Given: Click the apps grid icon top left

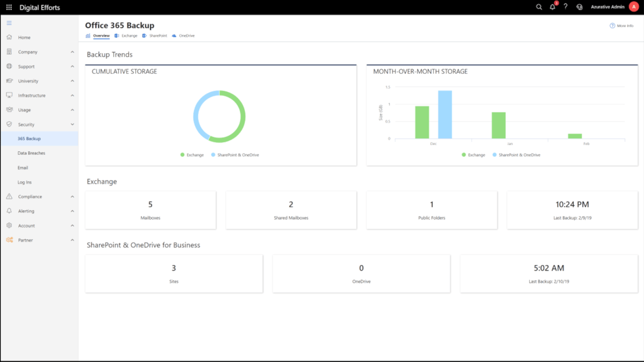Looking at the screenshot, I should (x=8, y=7).
